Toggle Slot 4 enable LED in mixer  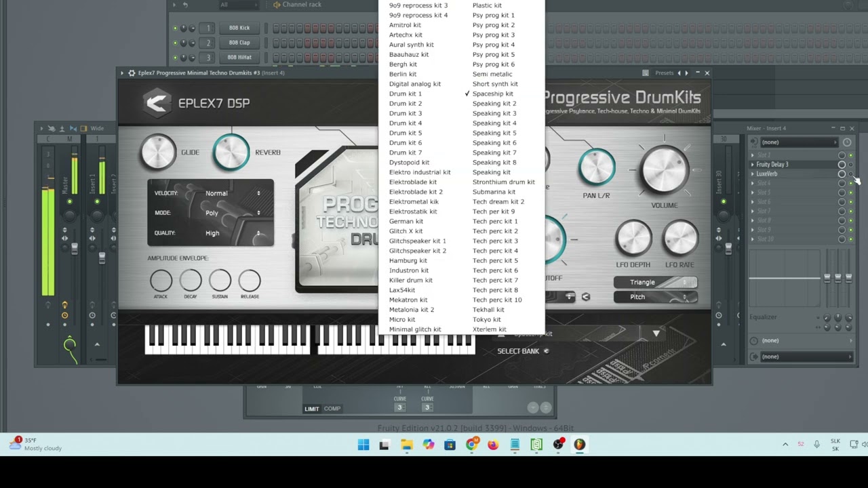[x=851, y=184]
